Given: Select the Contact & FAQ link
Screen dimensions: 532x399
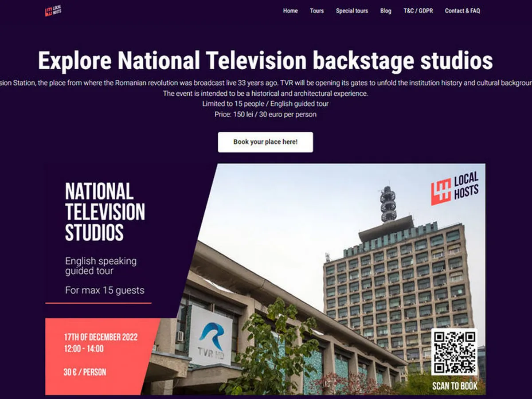Looking at the screenshot, I should click(462, 11).
